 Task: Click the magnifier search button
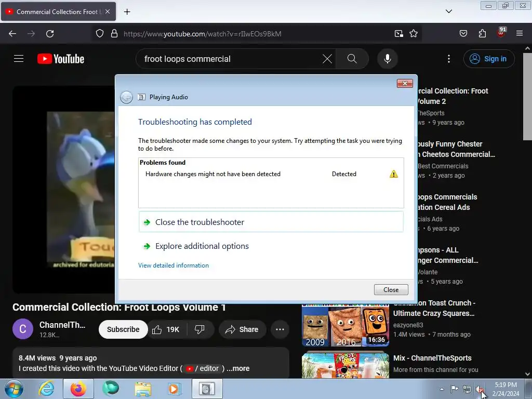(352, 59)
